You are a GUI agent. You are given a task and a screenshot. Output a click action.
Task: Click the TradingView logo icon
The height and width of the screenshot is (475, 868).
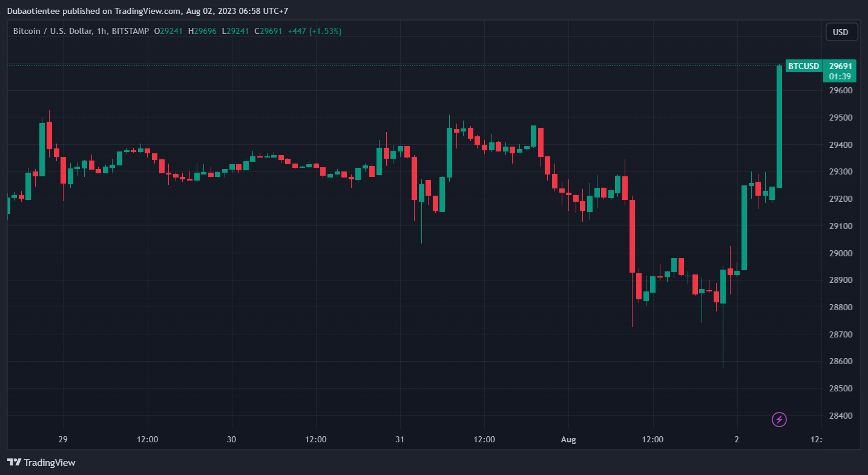pos(15,462)
